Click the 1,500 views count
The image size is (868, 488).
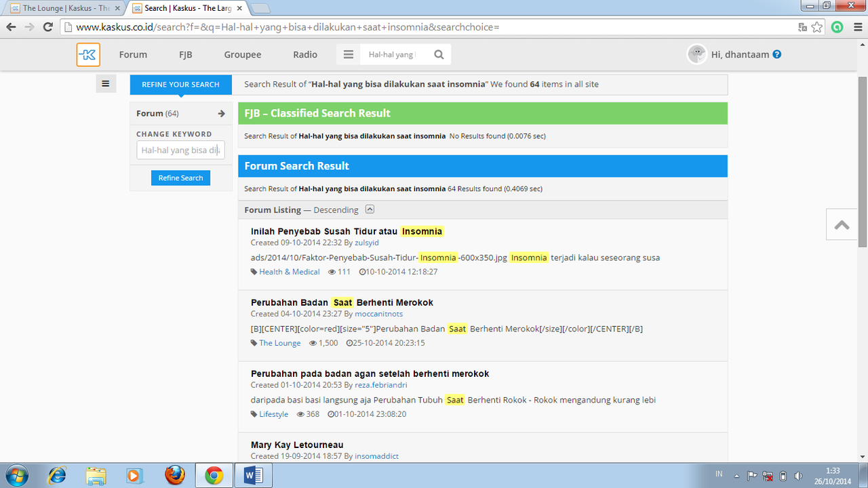(328, 343)
